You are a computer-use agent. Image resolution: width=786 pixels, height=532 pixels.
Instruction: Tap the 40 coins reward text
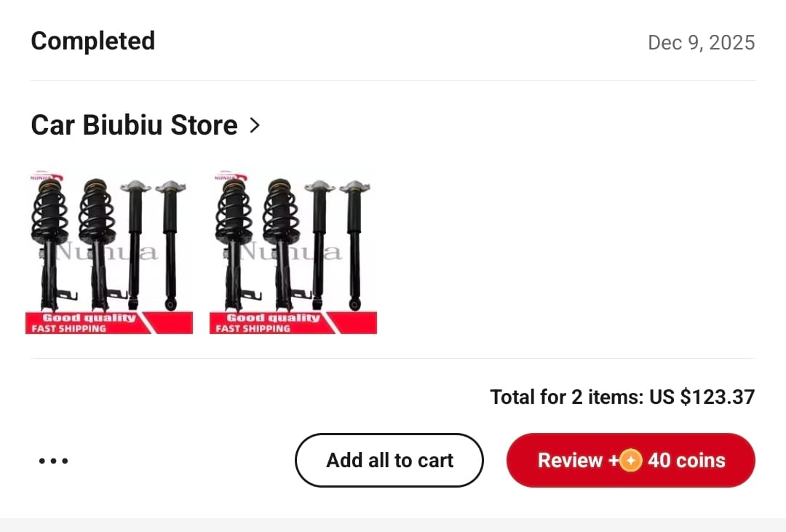(x=686, y=461)
